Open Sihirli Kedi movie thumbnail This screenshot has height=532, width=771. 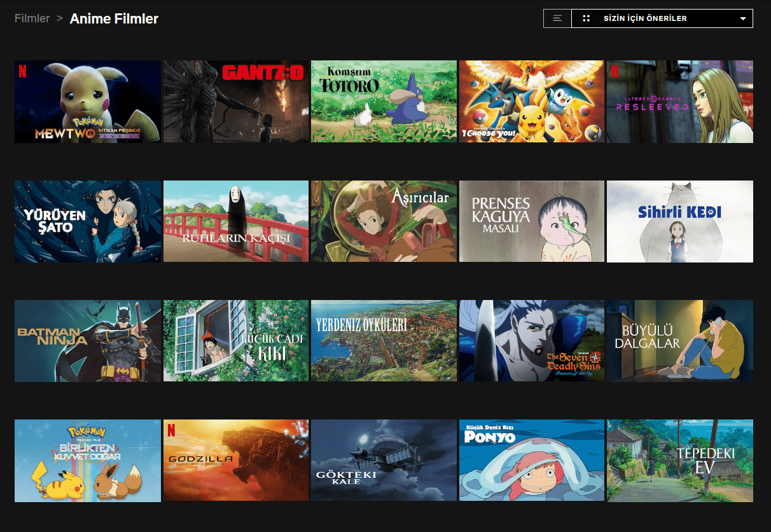click(680, 221)
